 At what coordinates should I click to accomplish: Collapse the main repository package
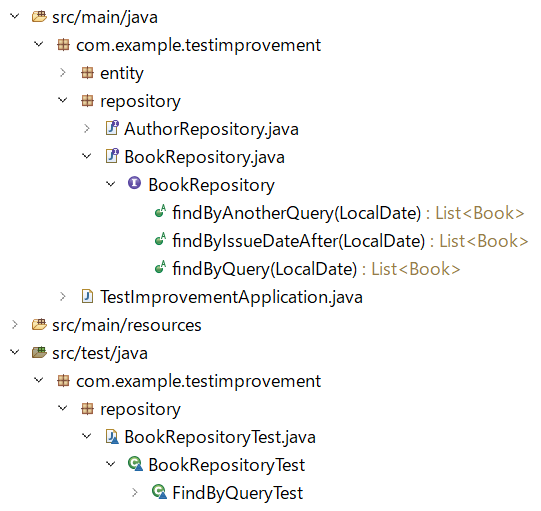coord(62,100)
